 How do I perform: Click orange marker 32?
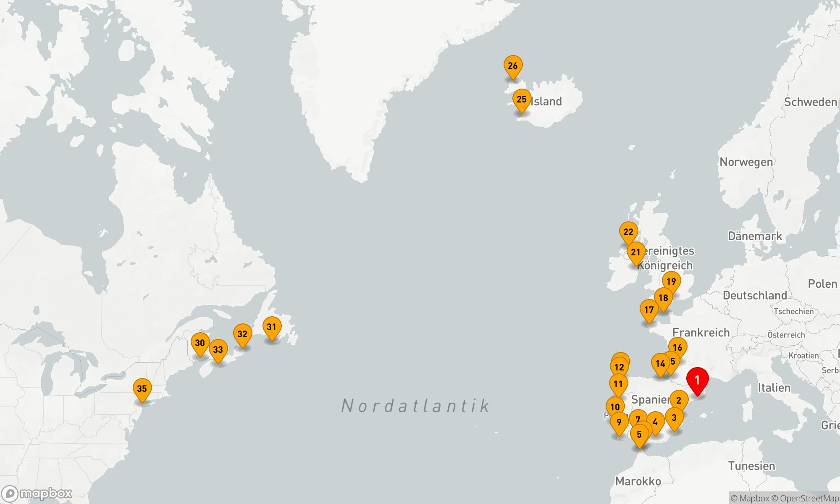[x=242, y=334]
